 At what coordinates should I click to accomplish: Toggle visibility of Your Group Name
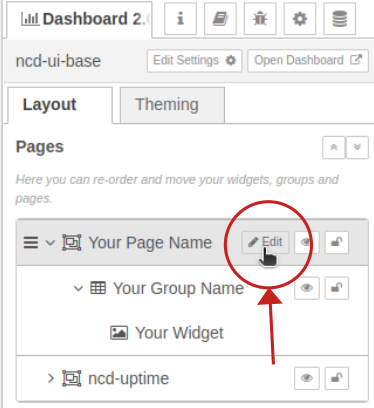pos(307,288)
